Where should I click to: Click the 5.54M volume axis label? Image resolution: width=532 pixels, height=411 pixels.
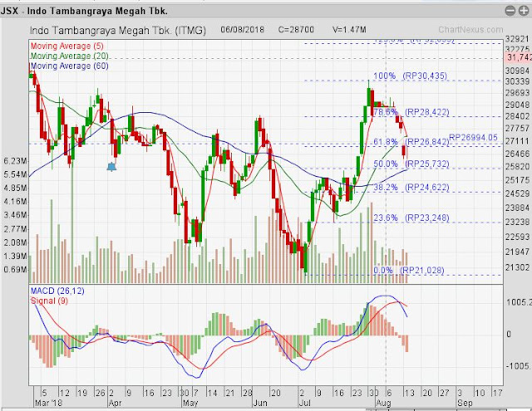[x=15, y=175]
